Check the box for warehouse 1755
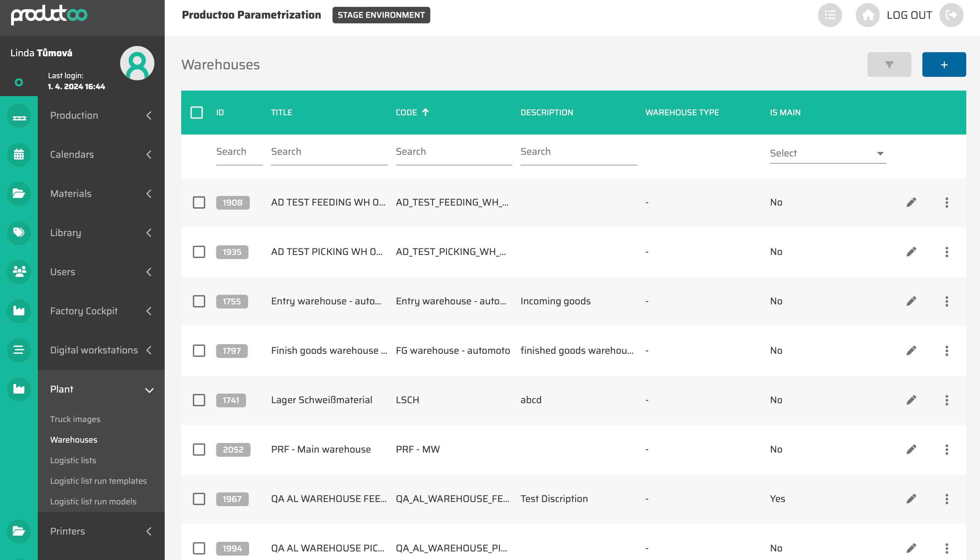 pyautogui.click(x=199, y=301)
